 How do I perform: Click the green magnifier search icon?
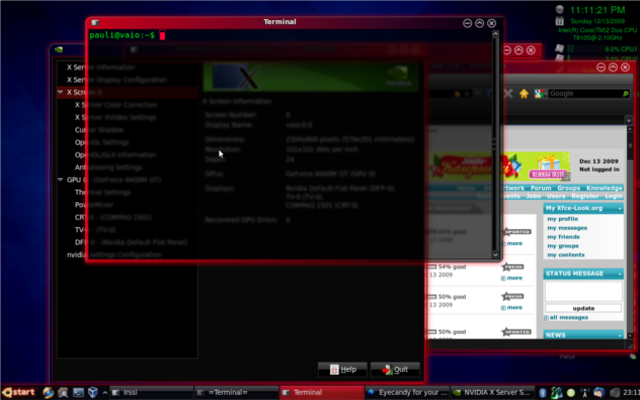pos(625,94)
